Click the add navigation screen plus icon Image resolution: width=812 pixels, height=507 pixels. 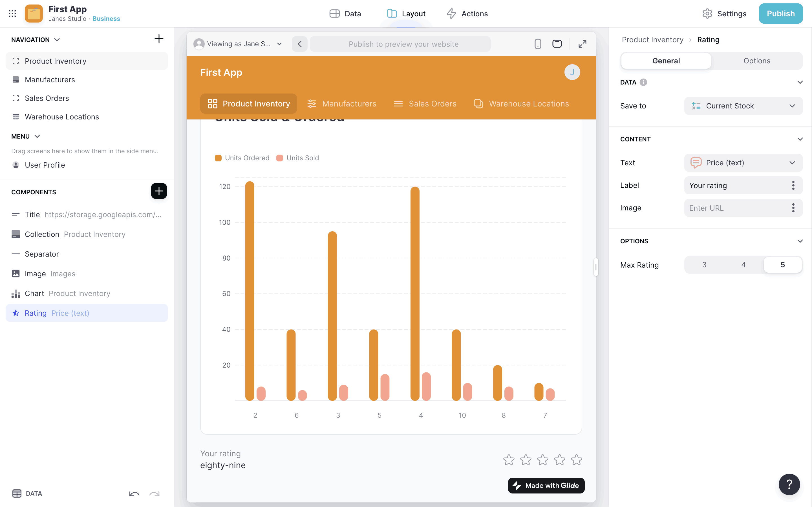coord(159,39)
